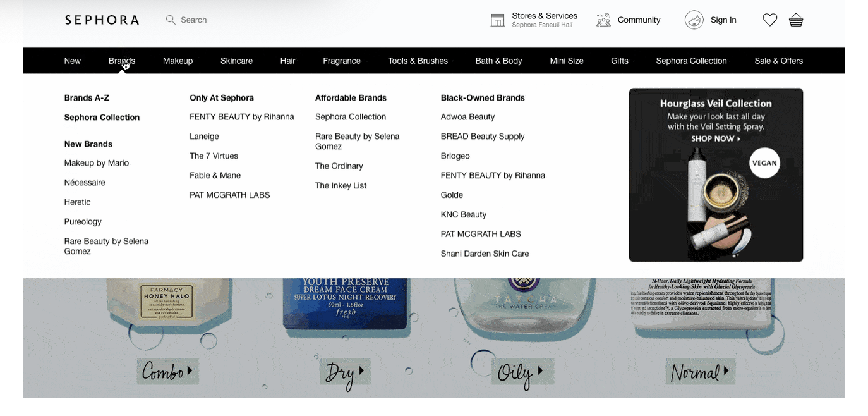Open the Sale & Offers menu
The image size is (868, 416).
[778, 61]
